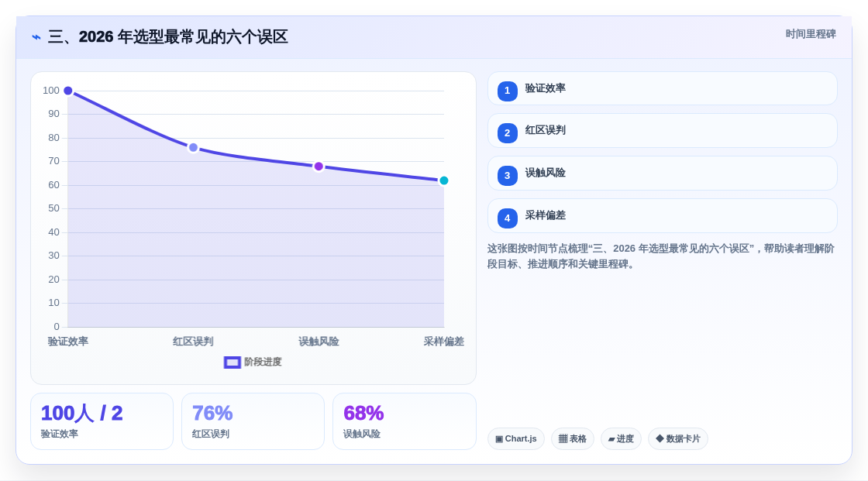Click the 100人 / 2 stat value

[x=82, y=414]
